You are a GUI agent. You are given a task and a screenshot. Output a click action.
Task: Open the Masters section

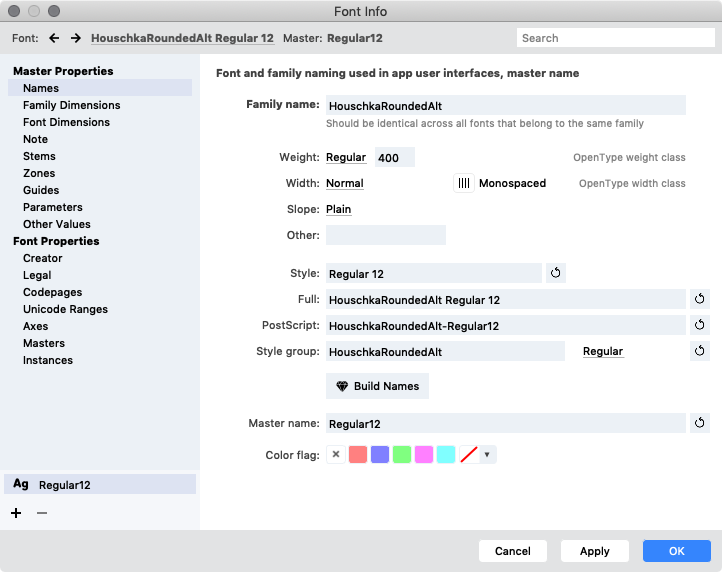coord(44,343)
